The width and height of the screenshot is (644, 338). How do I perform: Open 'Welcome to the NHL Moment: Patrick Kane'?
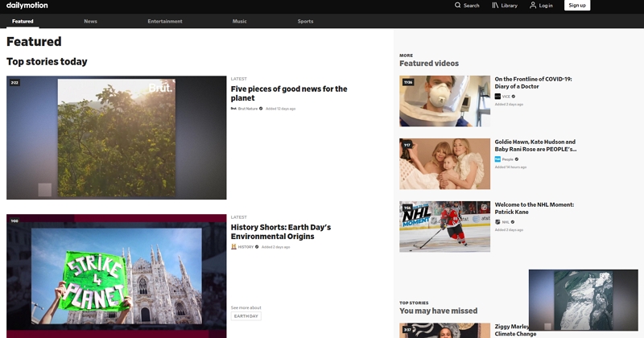(534, 208)
